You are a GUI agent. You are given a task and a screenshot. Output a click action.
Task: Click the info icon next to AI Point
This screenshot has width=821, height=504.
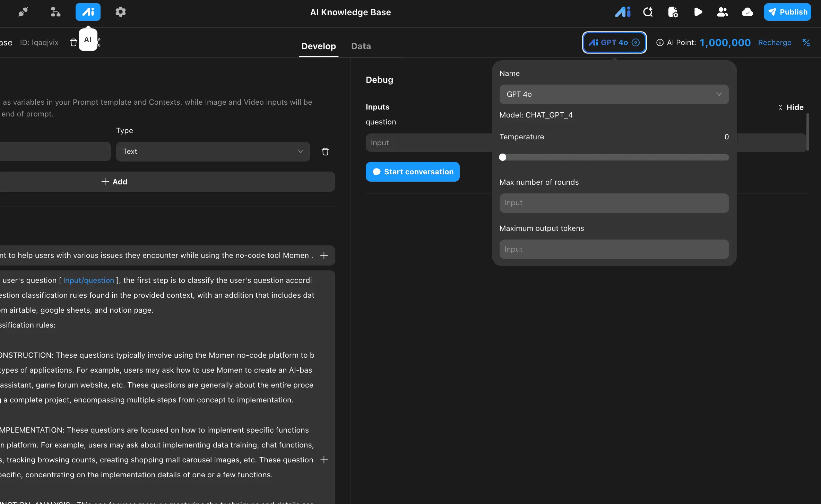pyautogui.click(x=660, y=42)
